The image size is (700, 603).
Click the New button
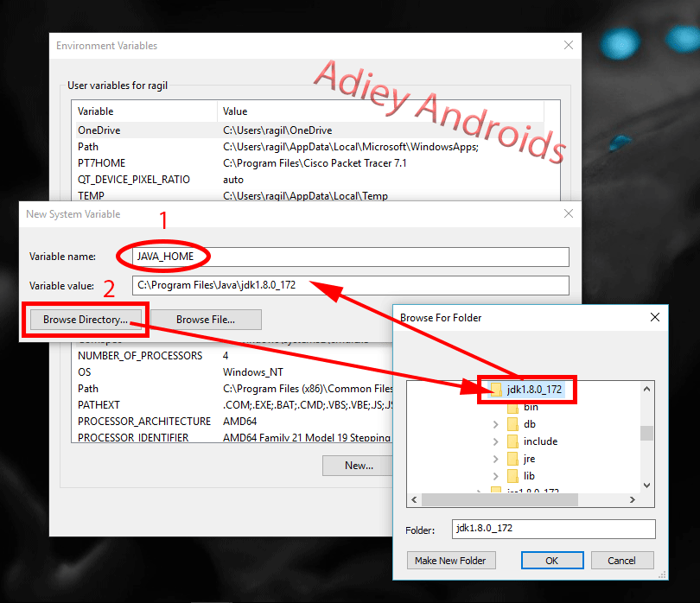coord(357,465)
